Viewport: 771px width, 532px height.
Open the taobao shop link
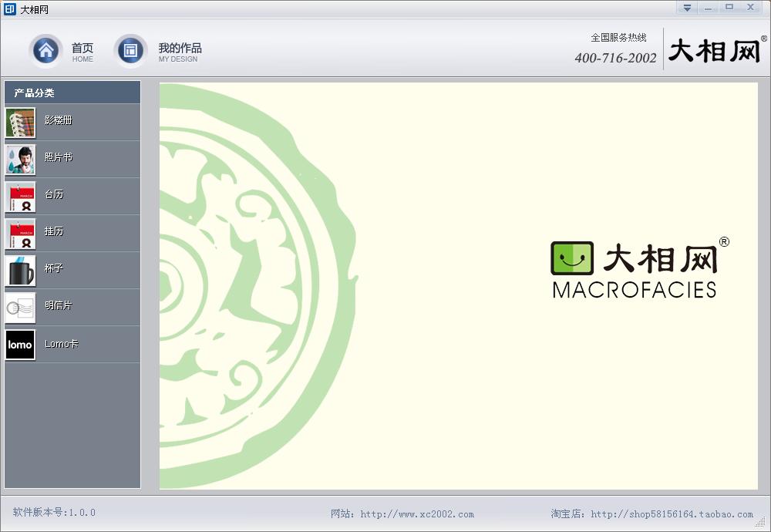click(672, 514)
